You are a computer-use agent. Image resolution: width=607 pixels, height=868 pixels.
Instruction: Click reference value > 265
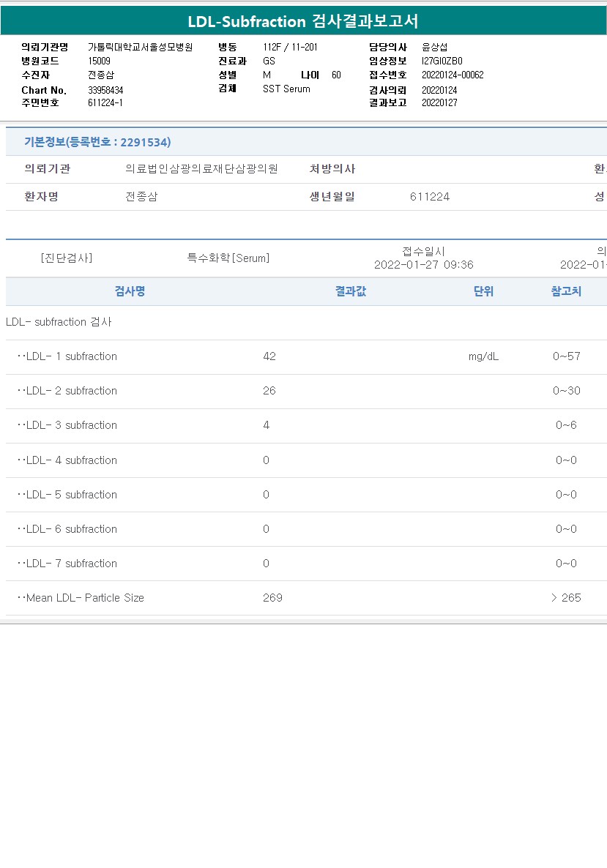click(x=566, y=598)
